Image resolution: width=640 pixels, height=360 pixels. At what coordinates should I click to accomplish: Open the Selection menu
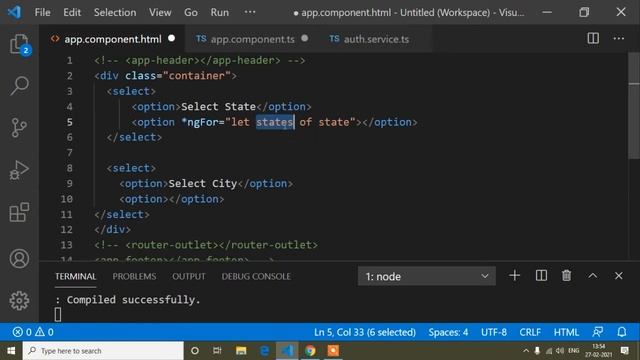115,12
